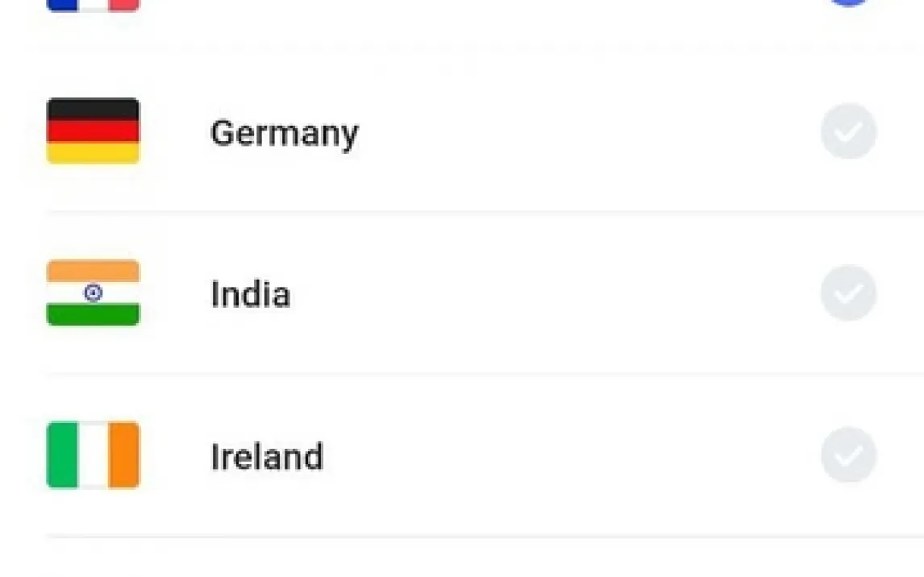The height and width of the screenshot is (577, 924).
Task: Click the India flag icon
Action: [93, 293]
